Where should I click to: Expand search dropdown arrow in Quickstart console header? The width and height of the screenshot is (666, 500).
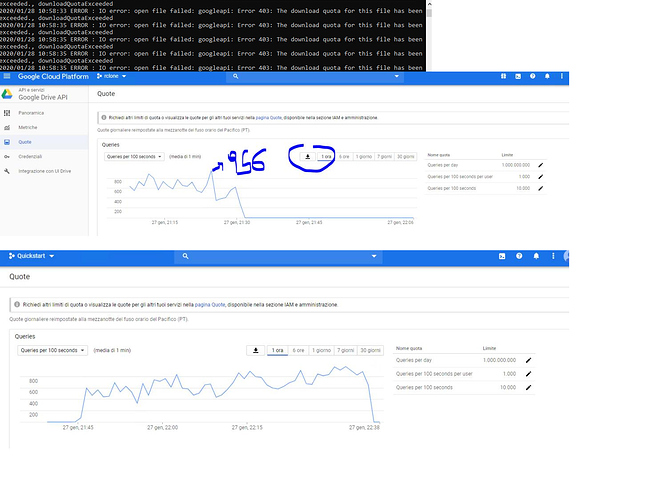point(374,256)
